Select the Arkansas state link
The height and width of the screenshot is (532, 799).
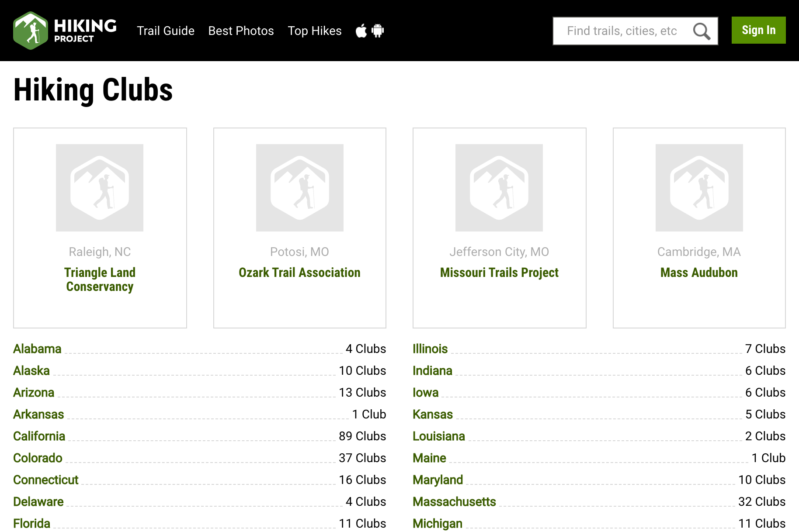tap(38, 415)
